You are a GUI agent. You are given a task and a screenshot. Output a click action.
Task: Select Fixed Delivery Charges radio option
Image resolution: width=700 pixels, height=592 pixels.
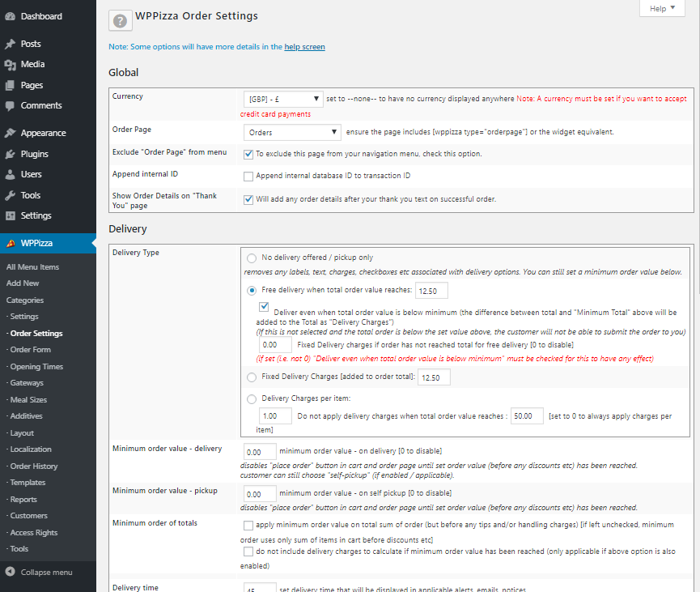252,377
